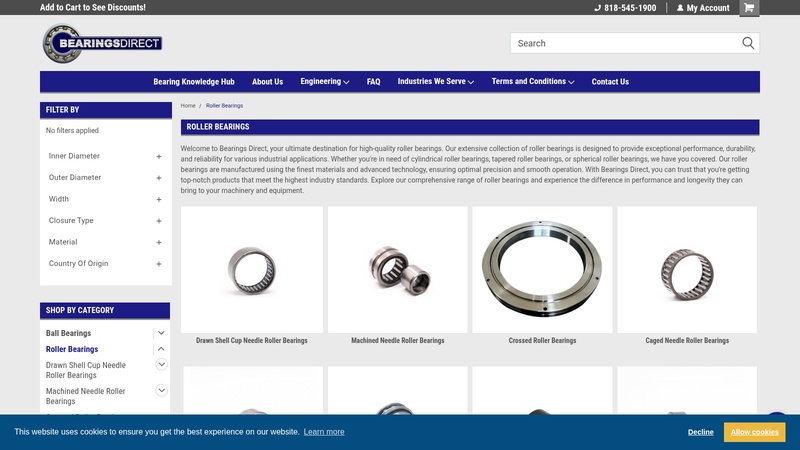Open Crossed Roller Bearings image

pos(542,270)
